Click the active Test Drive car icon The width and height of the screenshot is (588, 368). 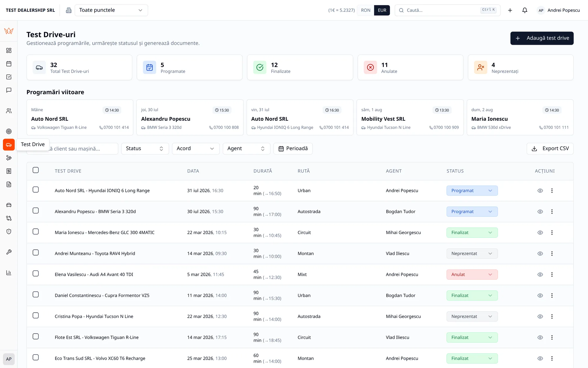[x=9, y=145]
